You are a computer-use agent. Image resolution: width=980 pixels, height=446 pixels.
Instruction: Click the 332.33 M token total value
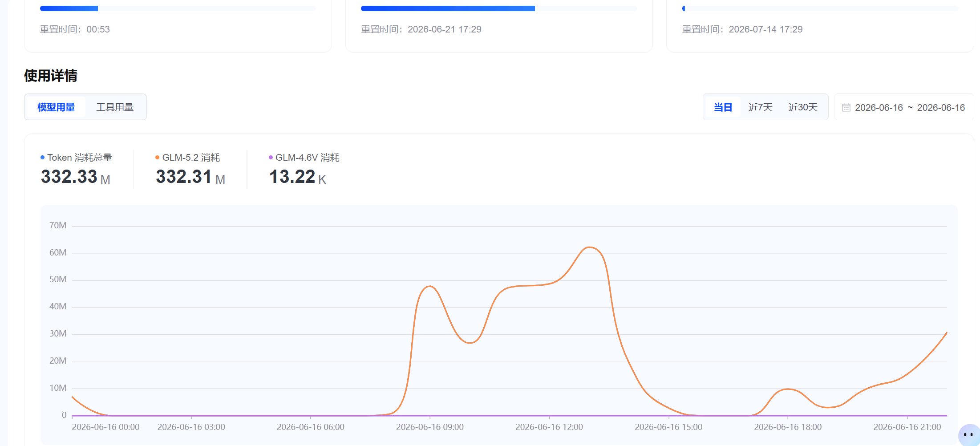tap(75, 177)
